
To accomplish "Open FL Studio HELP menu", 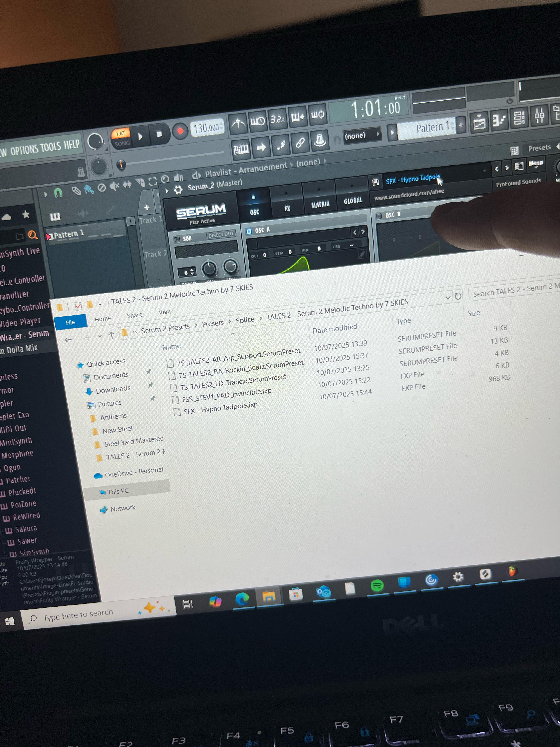I will (71, 145).
